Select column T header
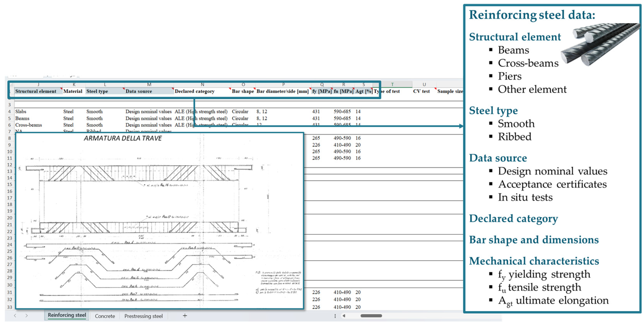644x328 pixels. point(392,84)
